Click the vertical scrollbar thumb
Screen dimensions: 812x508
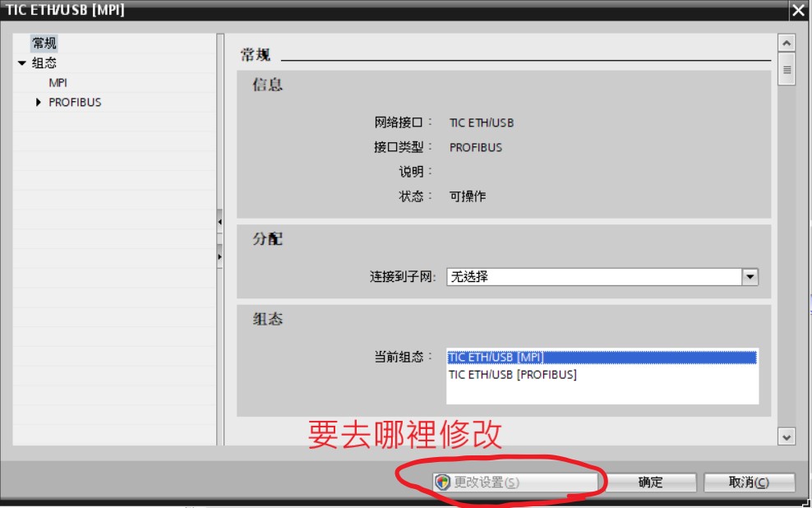tap(787, 70)
